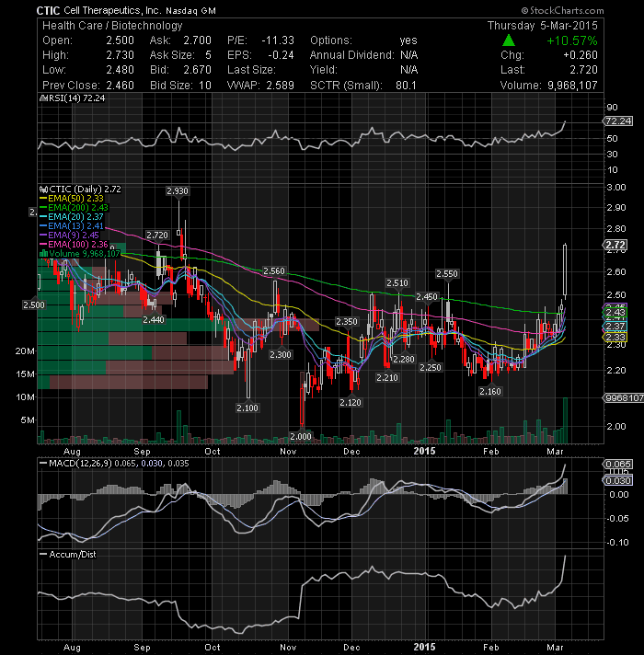The width and height of the screenshot is (644, 655).
Task: Click the tall green March volume bar
Action: point(565,420)
